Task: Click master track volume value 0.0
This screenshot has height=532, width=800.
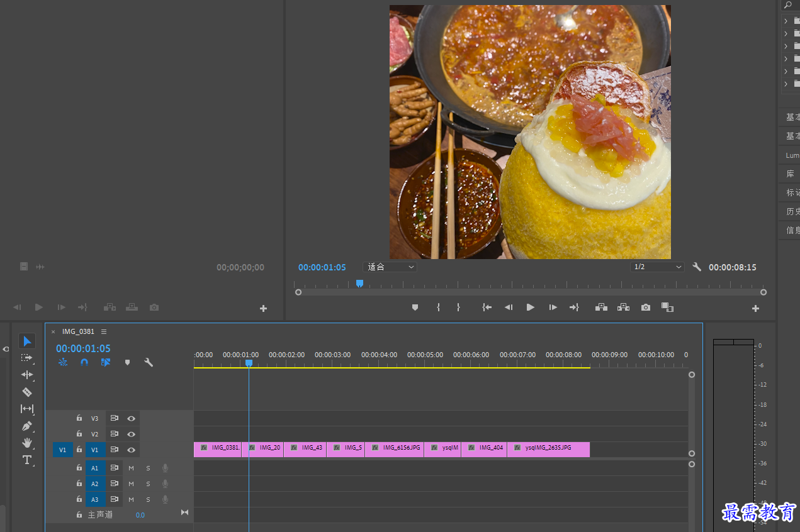Action: [x=140, y=515]
